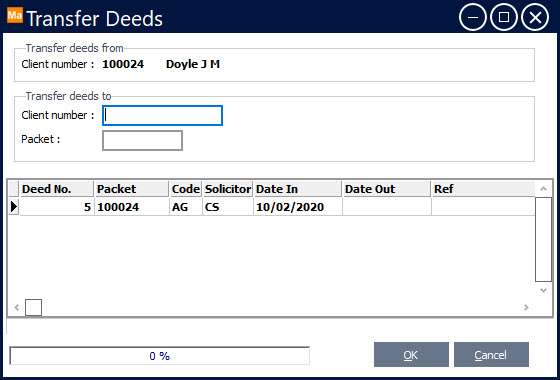
Task: Click the horizontal scrollbar thumb
Action: pos(33,307)
